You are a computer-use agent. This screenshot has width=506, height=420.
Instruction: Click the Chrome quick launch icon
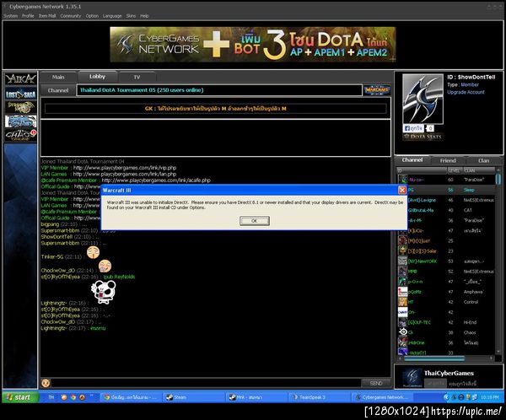click(x=73, y=397)
